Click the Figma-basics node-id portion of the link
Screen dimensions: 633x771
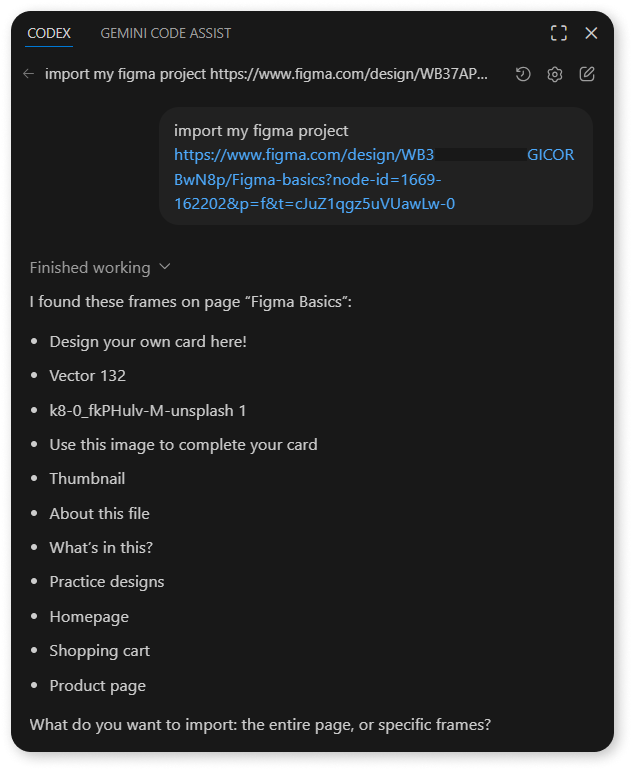308,179
